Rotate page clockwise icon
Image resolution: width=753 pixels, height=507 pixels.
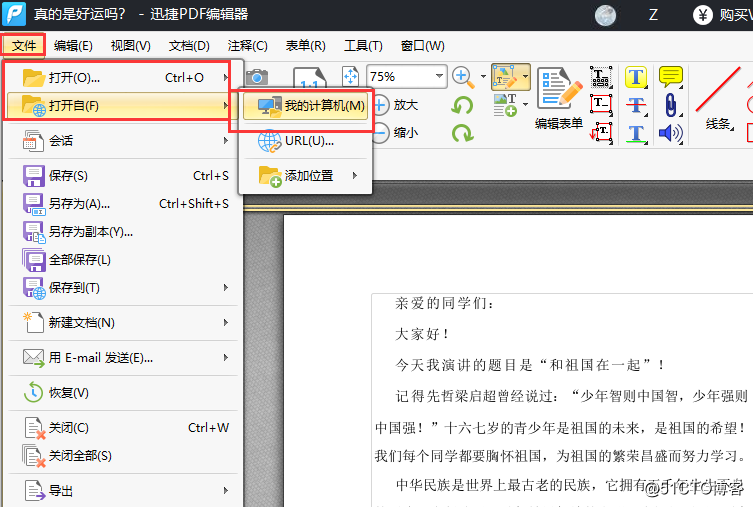tap(462, 133)
